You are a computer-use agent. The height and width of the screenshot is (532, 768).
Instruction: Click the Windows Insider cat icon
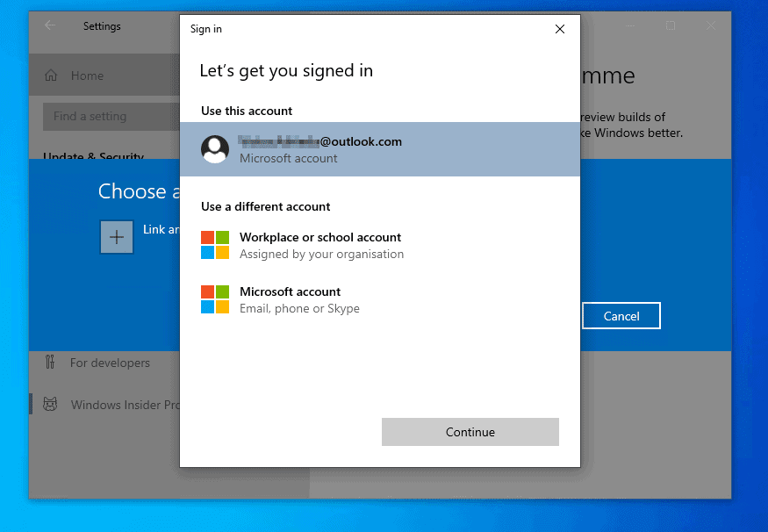click(x=50, y=404)
